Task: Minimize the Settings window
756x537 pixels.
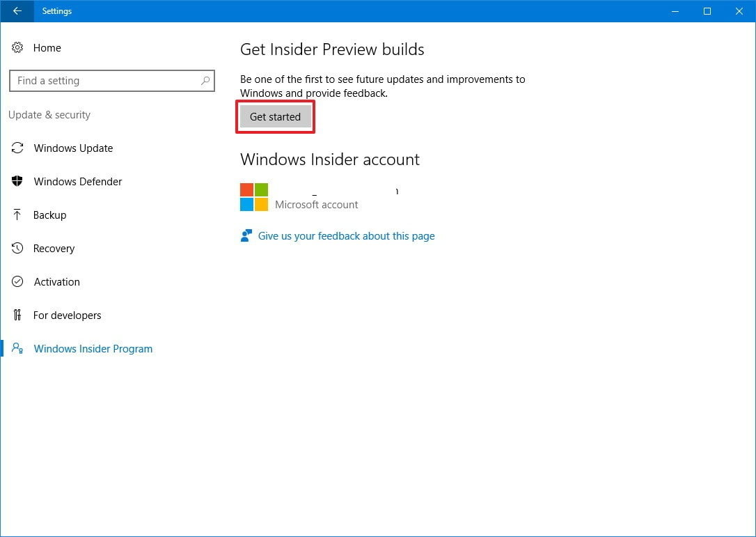Action: (675, 11)
